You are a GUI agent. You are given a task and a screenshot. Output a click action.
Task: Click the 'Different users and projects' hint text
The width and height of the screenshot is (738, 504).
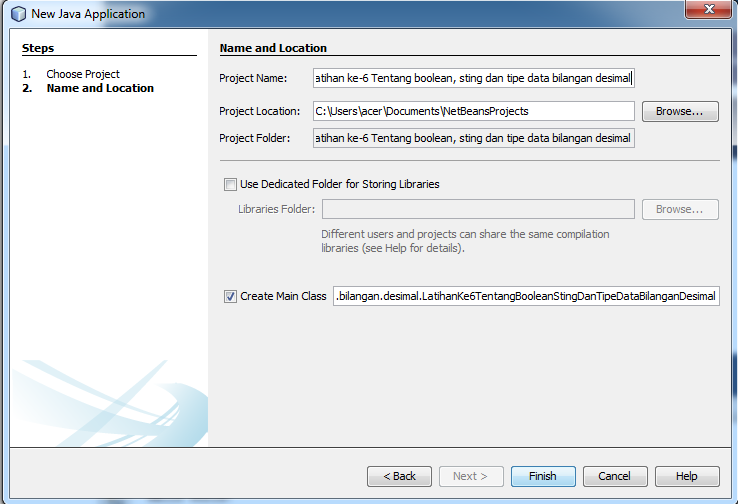465,241
